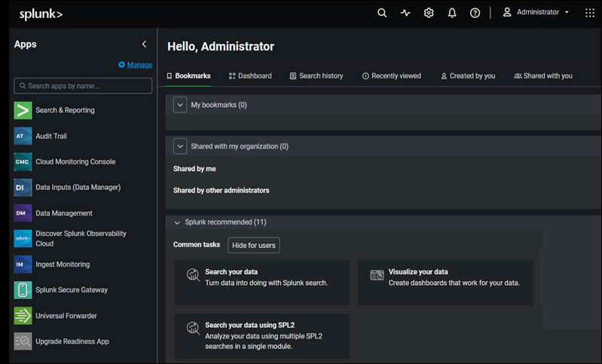Collapse the Splunk recommended section
The height and width of the screenshot is (364, 602).
click(x=177, y=223)
